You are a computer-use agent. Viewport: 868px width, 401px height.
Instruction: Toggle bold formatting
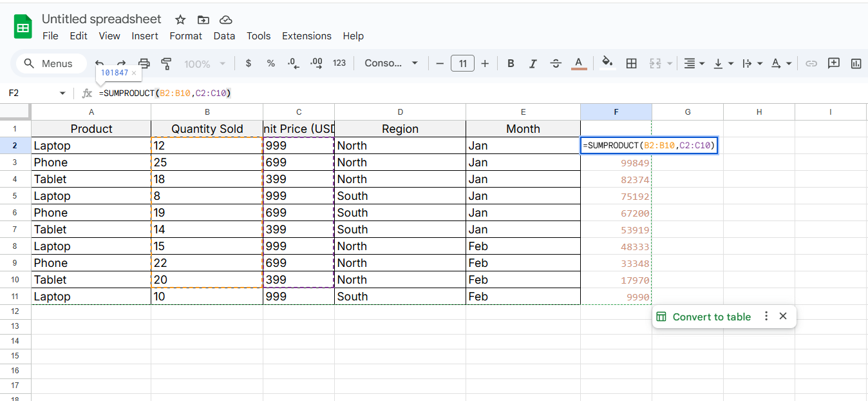pos(511,63)
